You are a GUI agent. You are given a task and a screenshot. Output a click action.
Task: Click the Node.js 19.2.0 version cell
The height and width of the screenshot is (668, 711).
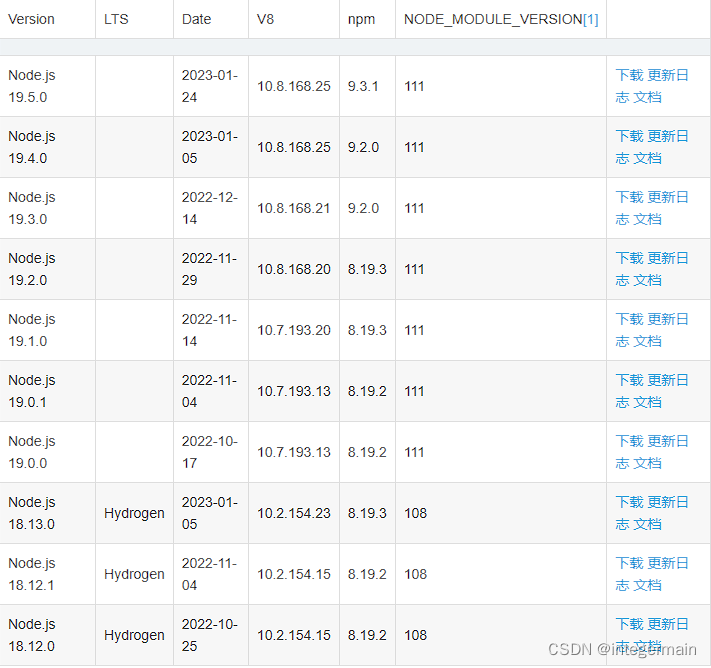(48, 269)
